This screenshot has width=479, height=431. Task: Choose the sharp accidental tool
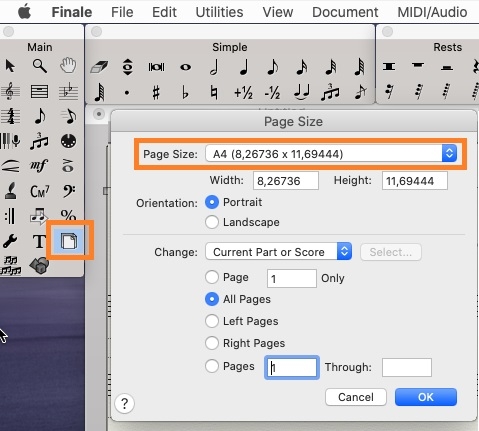156,93
